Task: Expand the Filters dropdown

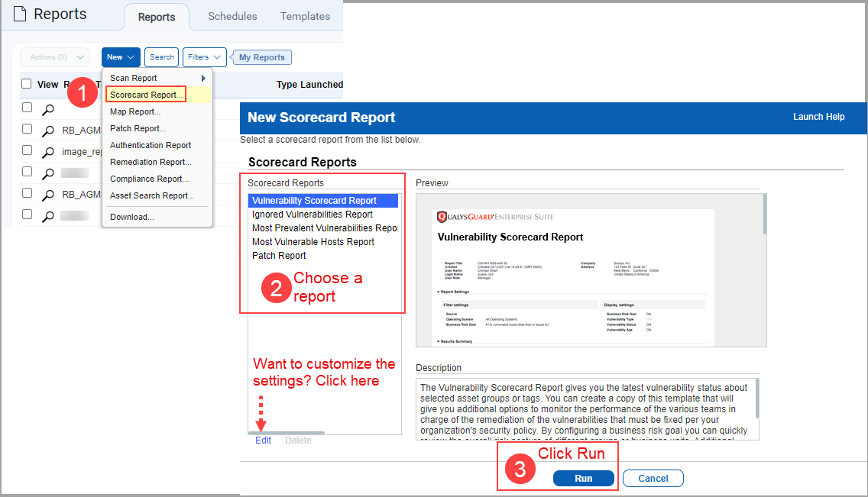Action: (x=204, y=57)
